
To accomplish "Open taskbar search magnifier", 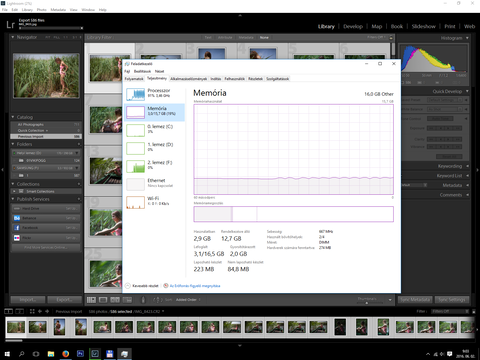I will (x=22, y=354).
